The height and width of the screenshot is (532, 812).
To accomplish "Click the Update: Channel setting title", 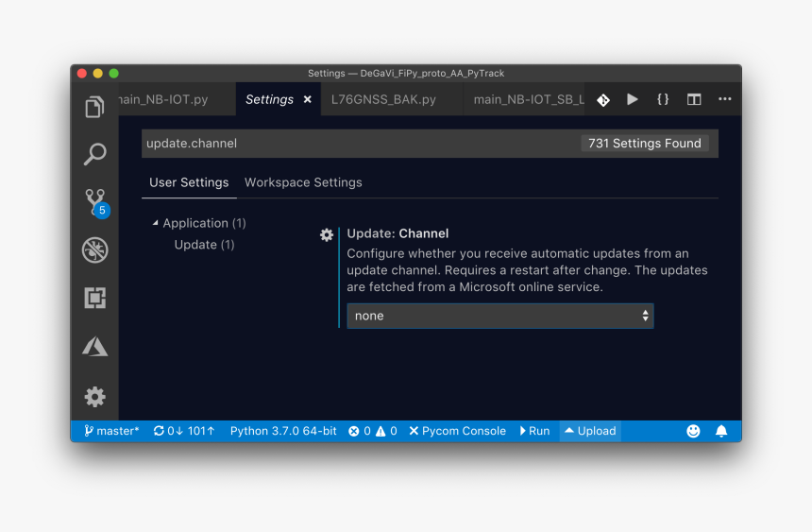I will (x=398, y=233).
